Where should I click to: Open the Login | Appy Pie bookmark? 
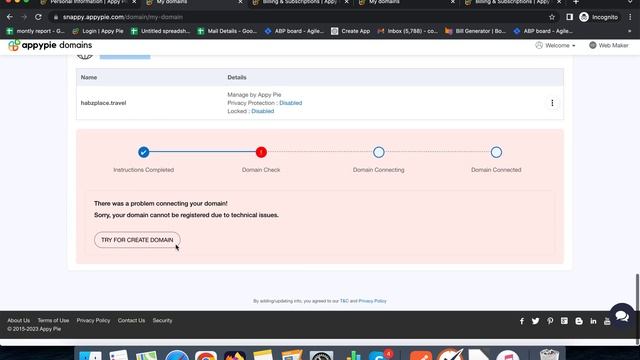(98, 31)
